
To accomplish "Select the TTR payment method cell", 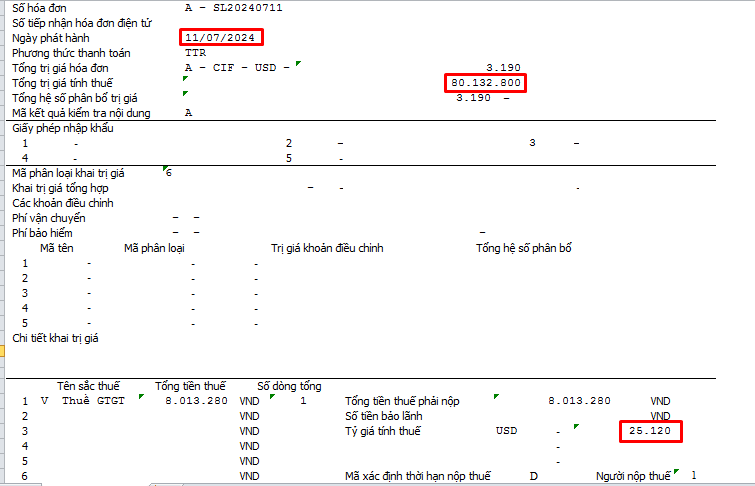I will tap(196, 52).
